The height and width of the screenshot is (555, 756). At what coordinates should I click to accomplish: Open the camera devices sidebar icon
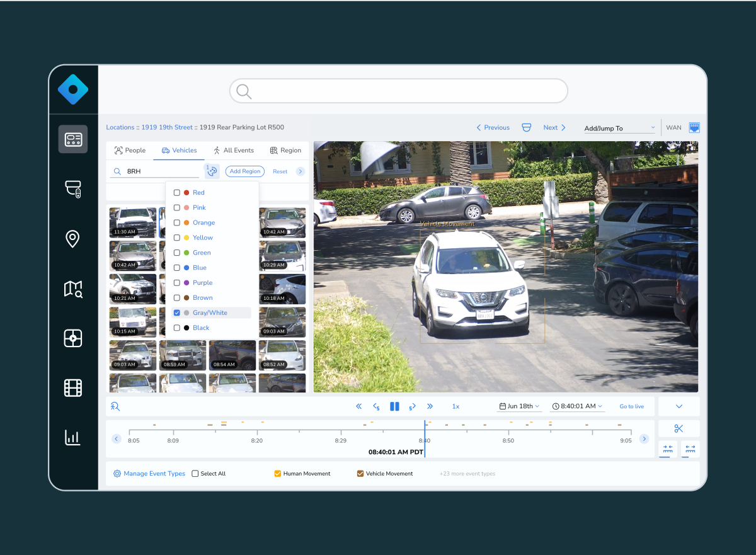(x=73, y=189)
